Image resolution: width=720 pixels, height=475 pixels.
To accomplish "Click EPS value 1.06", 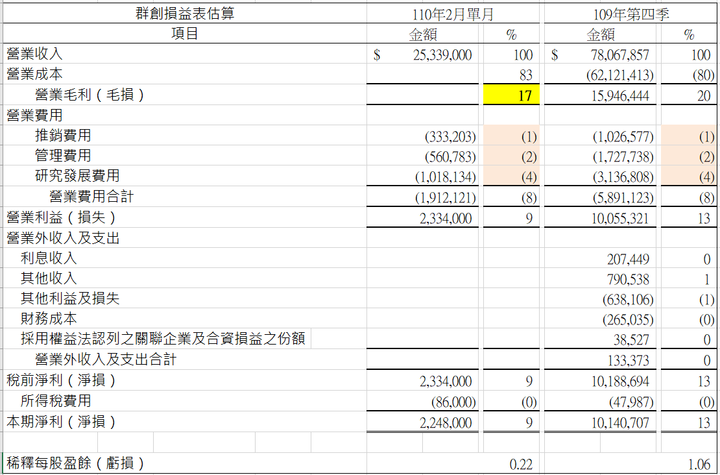I will [x=699, y=464].
